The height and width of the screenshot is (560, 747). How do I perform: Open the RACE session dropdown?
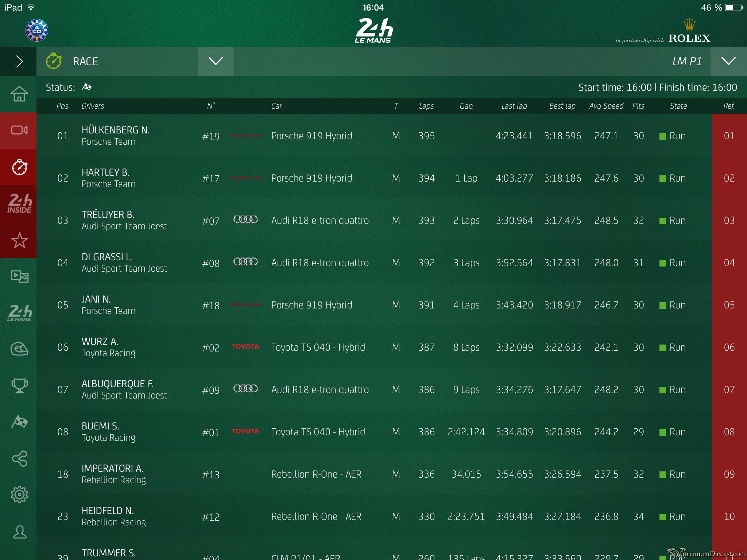[x=216, y=61]
